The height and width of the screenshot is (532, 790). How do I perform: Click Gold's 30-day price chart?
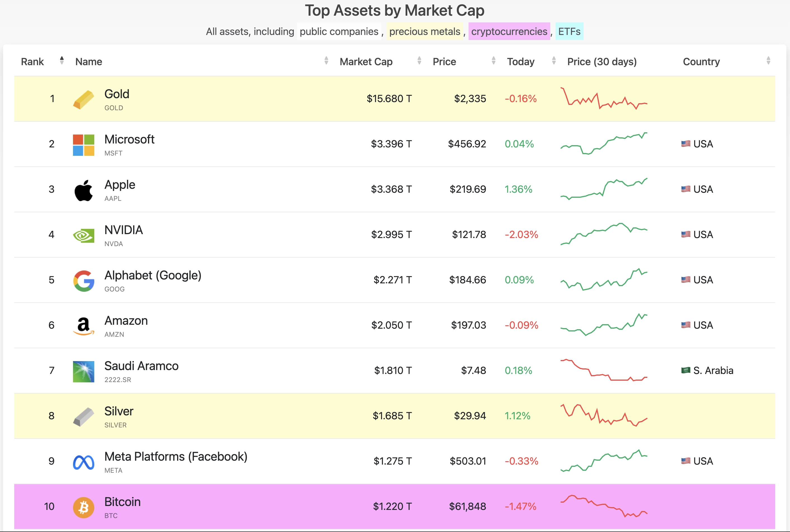point(604,98)
